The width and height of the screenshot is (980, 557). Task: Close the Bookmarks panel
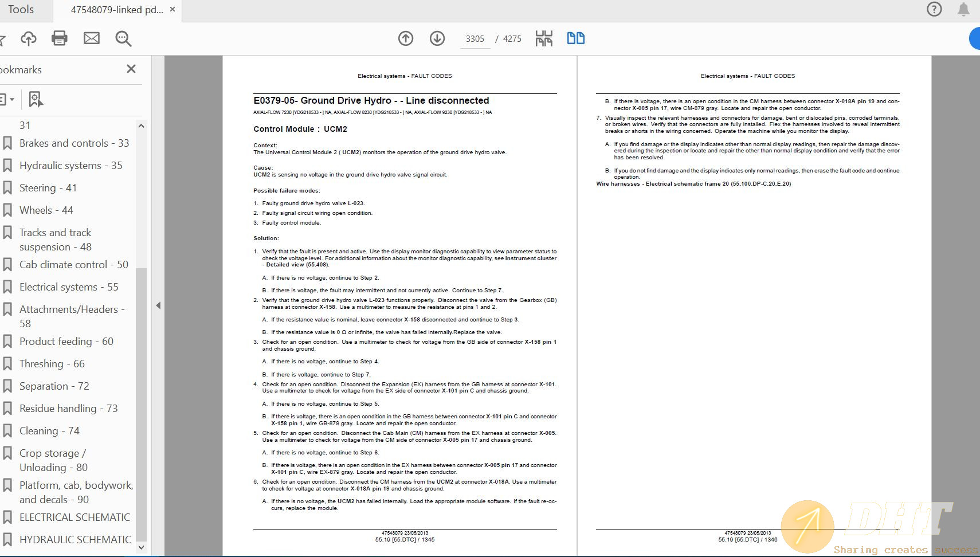click(x=131, y=69)
